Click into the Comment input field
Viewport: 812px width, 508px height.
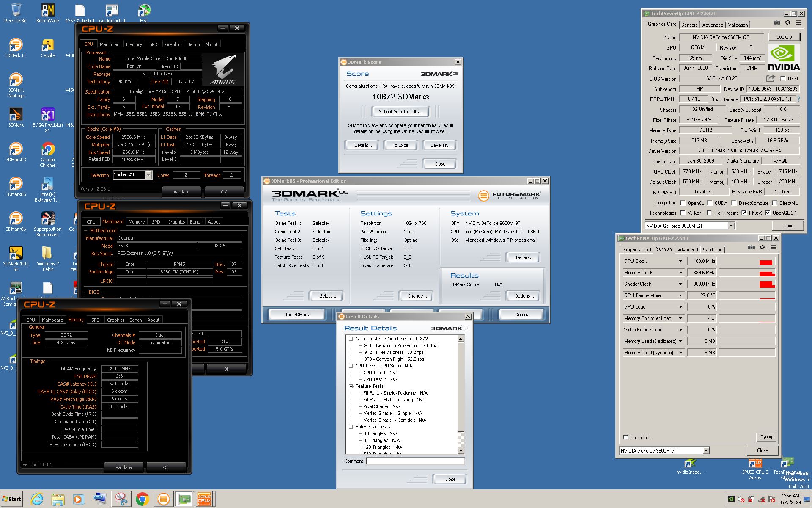pyautogui.click(x=415, y=461)
